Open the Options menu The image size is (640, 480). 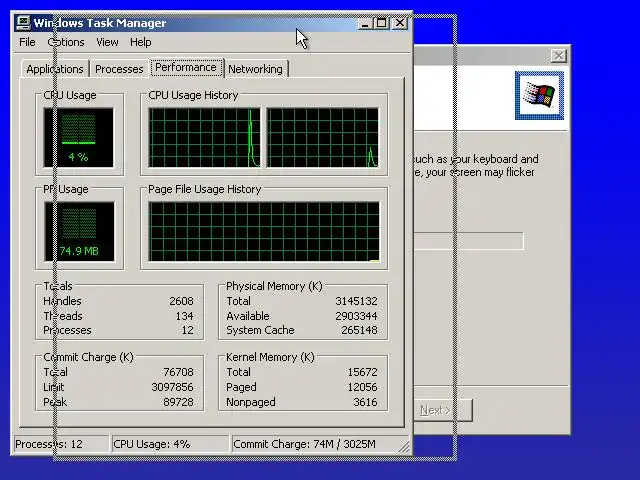pyautogui.click(x=66, y=42)
